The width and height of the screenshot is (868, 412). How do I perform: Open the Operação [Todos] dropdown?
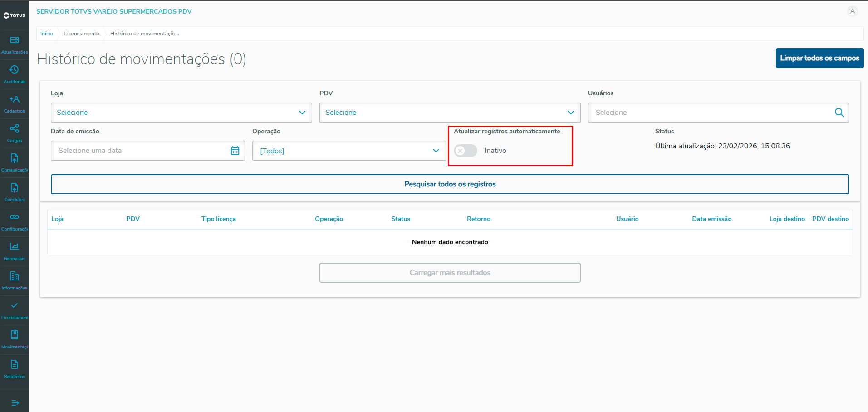click(x=349, y=151)
